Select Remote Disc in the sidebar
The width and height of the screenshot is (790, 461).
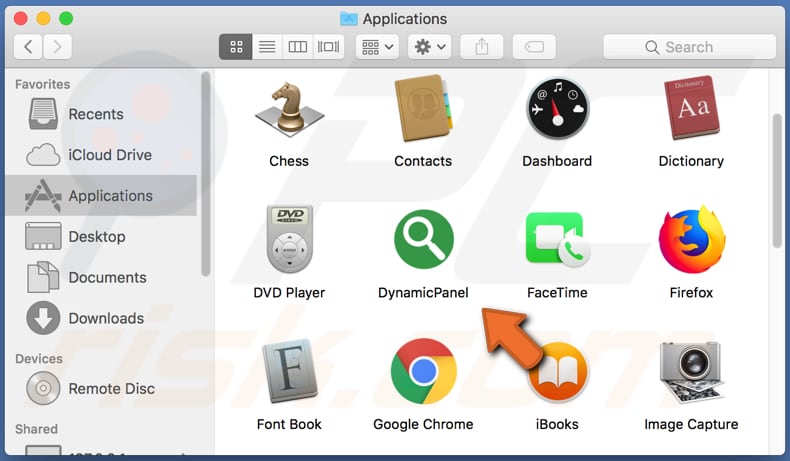101,388
